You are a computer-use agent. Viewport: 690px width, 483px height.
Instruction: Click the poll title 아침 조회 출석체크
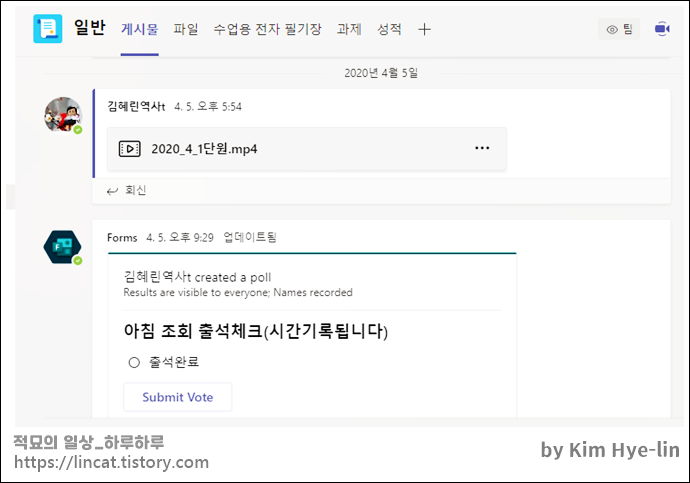tap(256, 331)
